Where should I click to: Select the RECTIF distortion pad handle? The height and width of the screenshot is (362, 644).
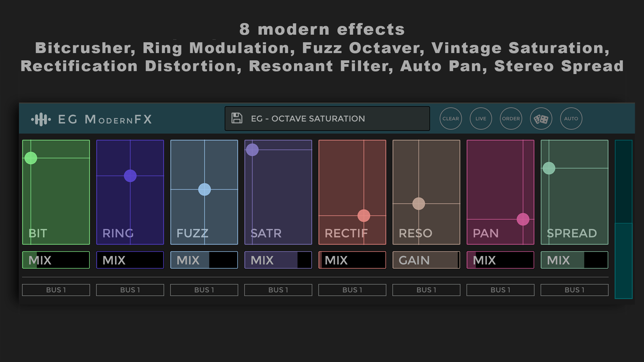364,216
